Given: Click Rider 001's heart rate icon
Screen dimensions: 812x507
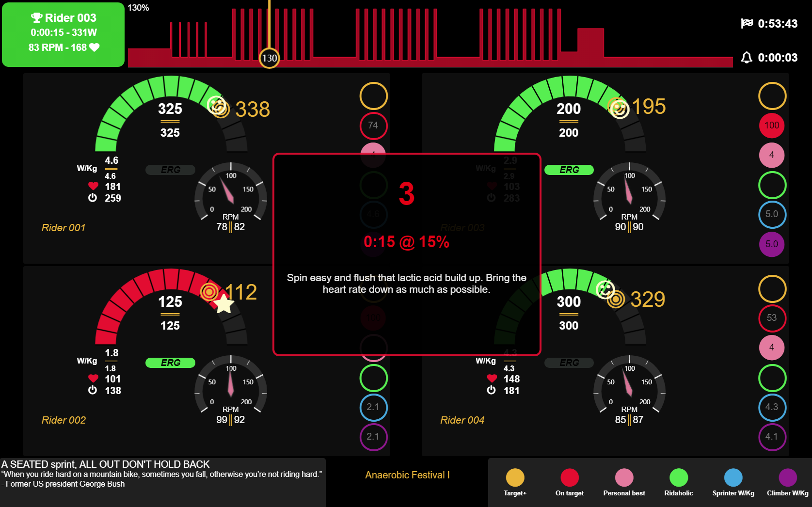Looking at the screenshot, I should tap(93, 186).
